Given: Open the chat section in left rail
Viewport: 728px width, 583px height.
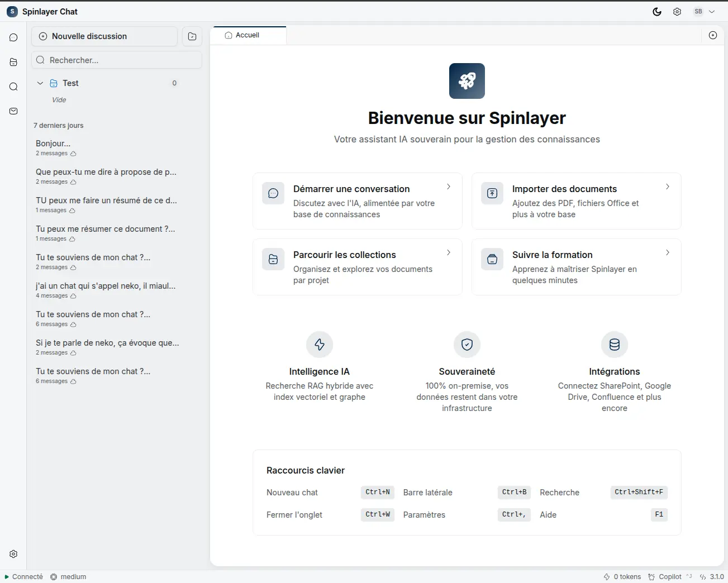Looking at the screenshot, I should 13,37.
